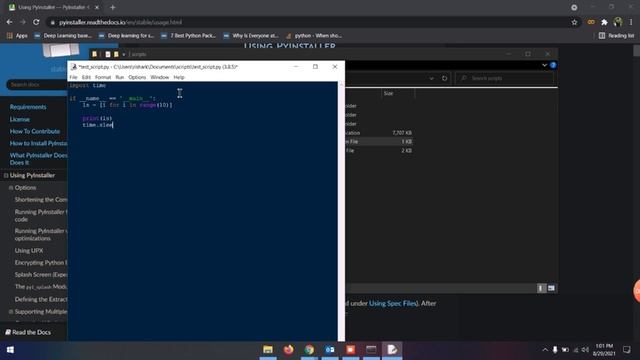Collapse the Options sidebar subsection

[11, 188]
